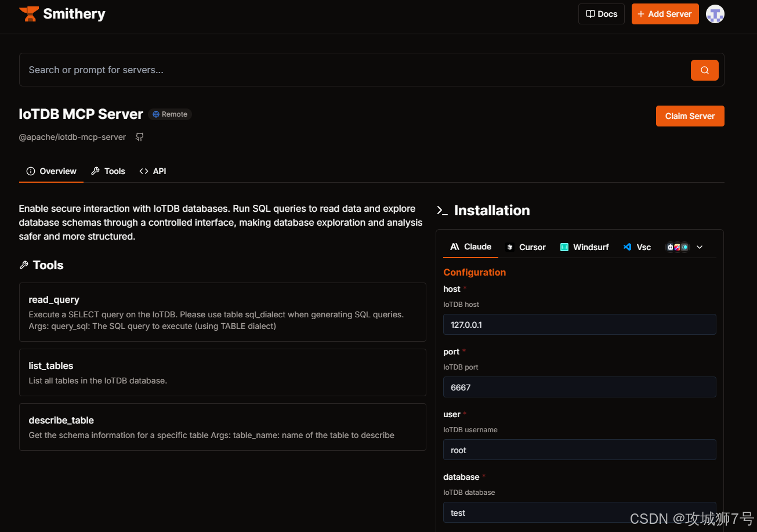Viewport: 757px width, 532px height.
Task: Click the host field showing 127.0.0.1
Action: (579, 325)
